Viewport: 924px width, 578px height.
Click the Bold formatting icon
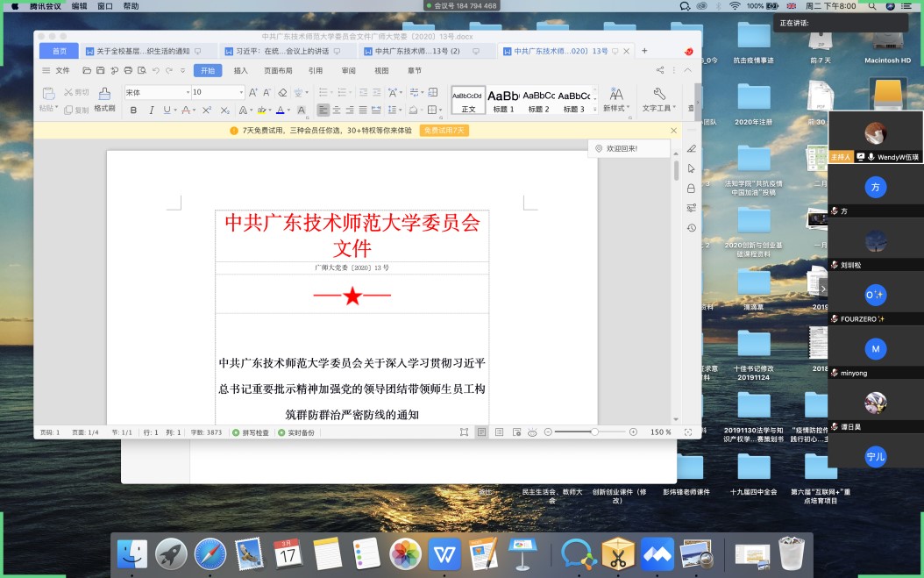pos(133,111)
